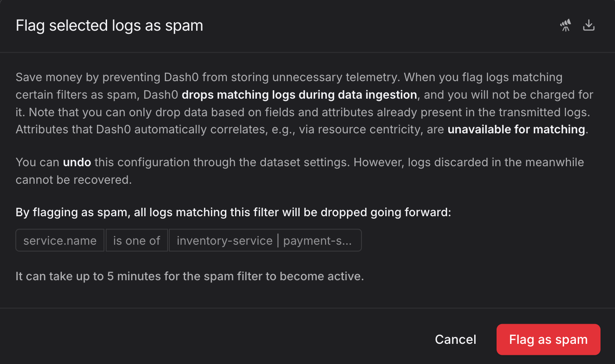
Task: Click the bold "unavailable for matching" text
Action: click(515, 129)
